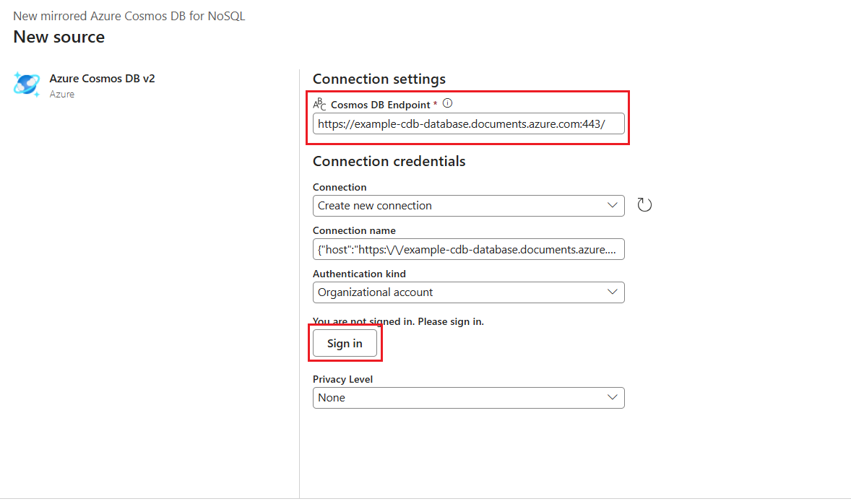Open the info tooltip beside Cosmos DB Endpoint
The height and width of the screenshot is (504, 851).
point(447,103)
